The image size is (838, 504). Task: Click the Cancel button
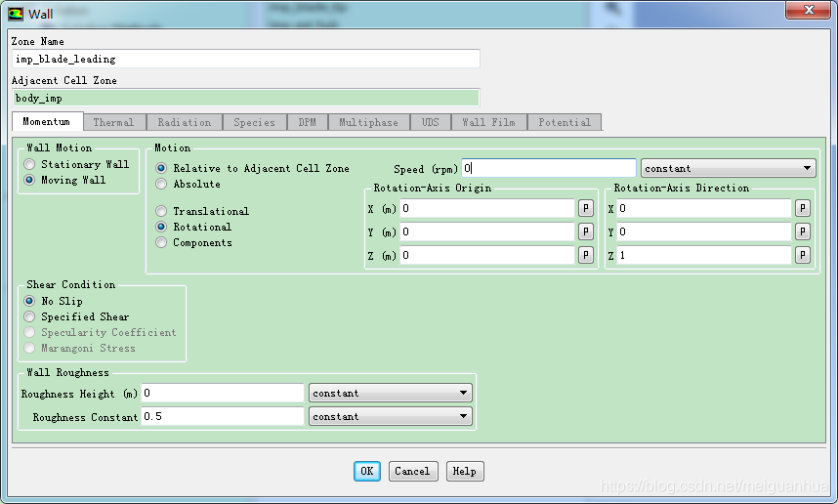[x=412, y=471]
